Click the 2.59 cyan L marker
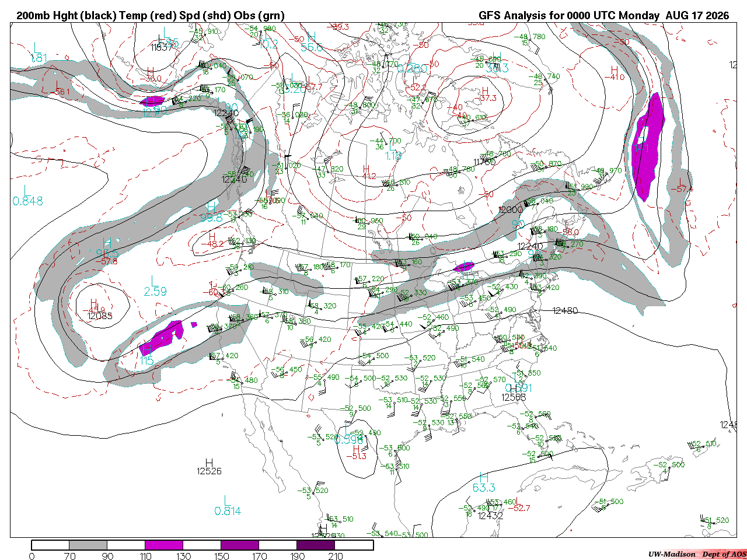This screenshot has height=560, width=747. coord(155,286)
